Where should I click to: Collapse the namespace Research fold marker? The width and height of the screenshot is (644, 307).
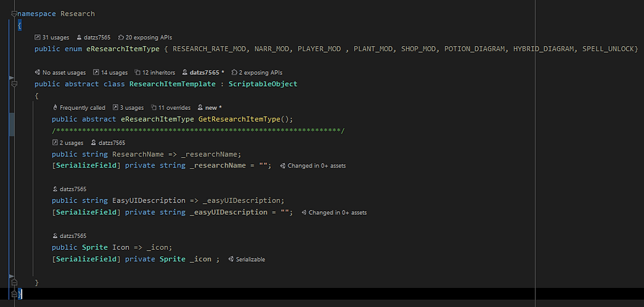tap(14, 14)
